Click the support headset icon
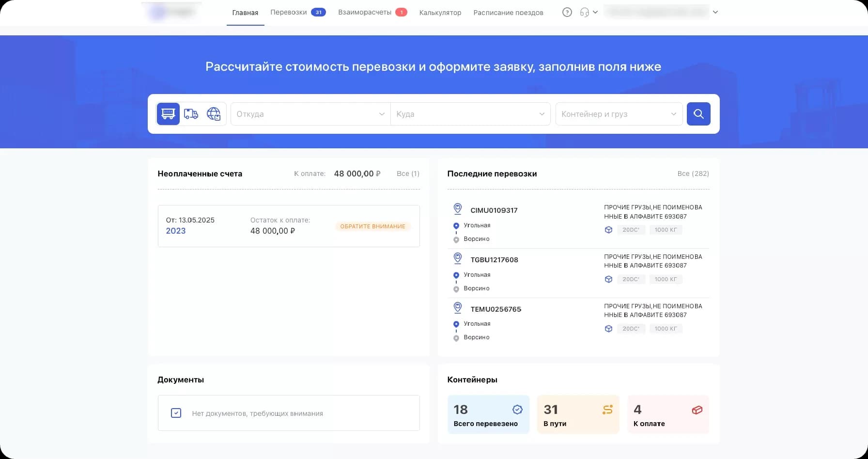The width and height of the screenshot is (868, 459). coord(584,12)
